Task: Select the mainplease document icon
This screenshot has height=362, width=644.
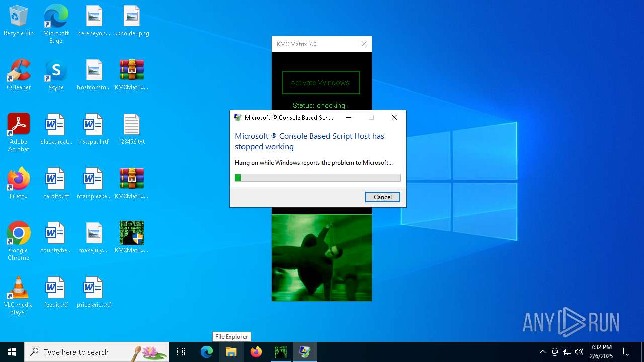Action: (x=94, y=184)
